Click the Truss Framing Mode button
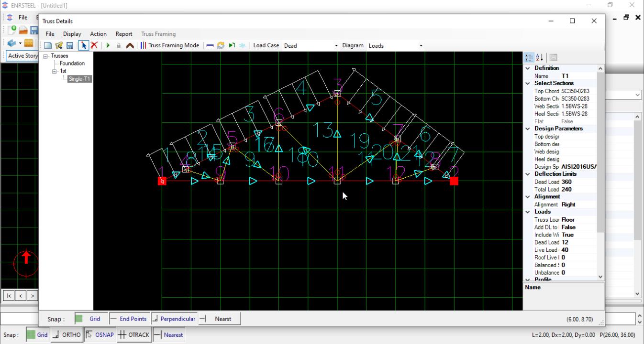This screenshot has height=344, width=644. click(170, 45)
